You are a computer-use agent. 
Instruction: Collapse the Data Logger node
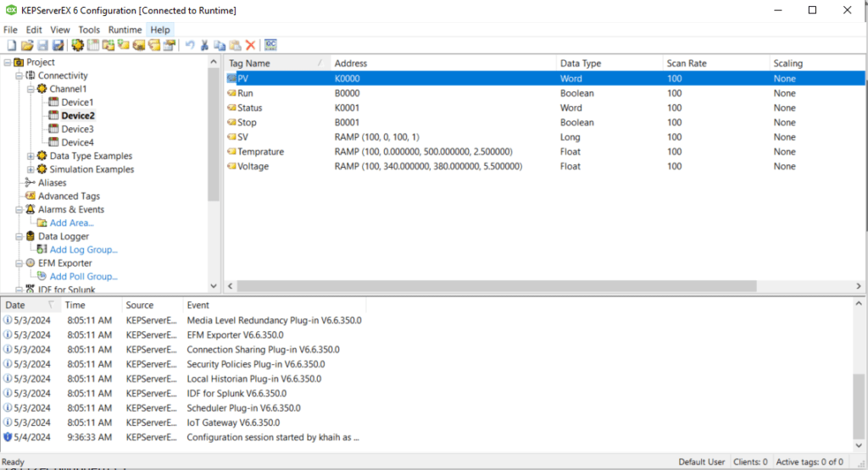tap(19, 236)
